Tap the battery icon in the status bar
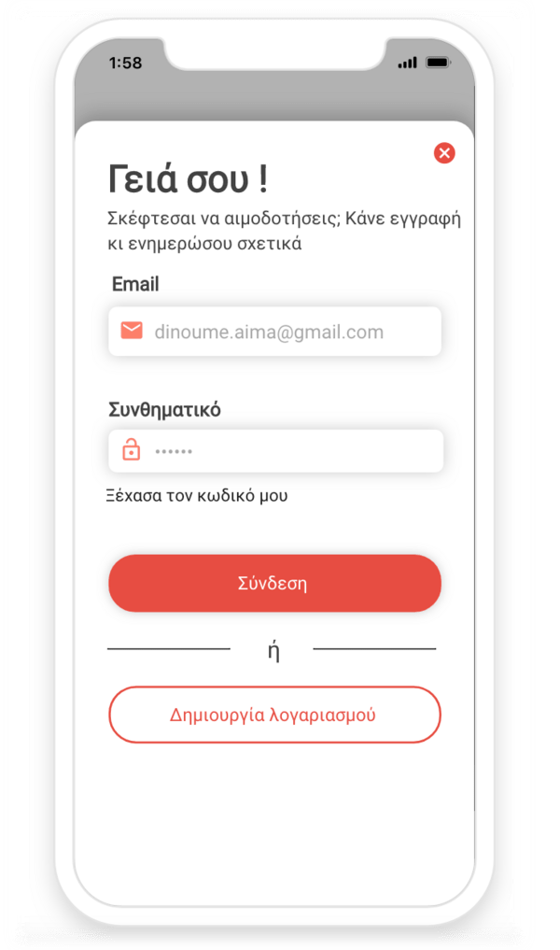560x950 pixels. (x=439, y=63)
